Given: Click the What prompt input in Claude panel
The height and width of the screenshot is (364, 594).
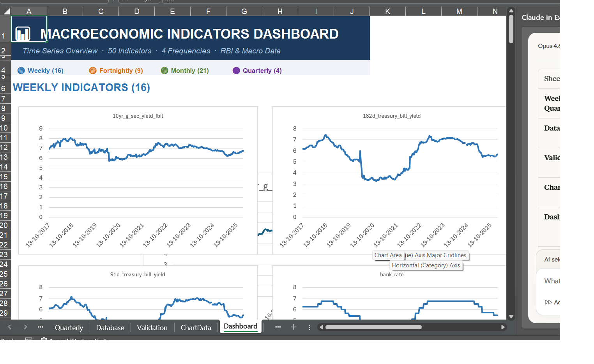Looking at the screenshot, I should coord(552,281).
